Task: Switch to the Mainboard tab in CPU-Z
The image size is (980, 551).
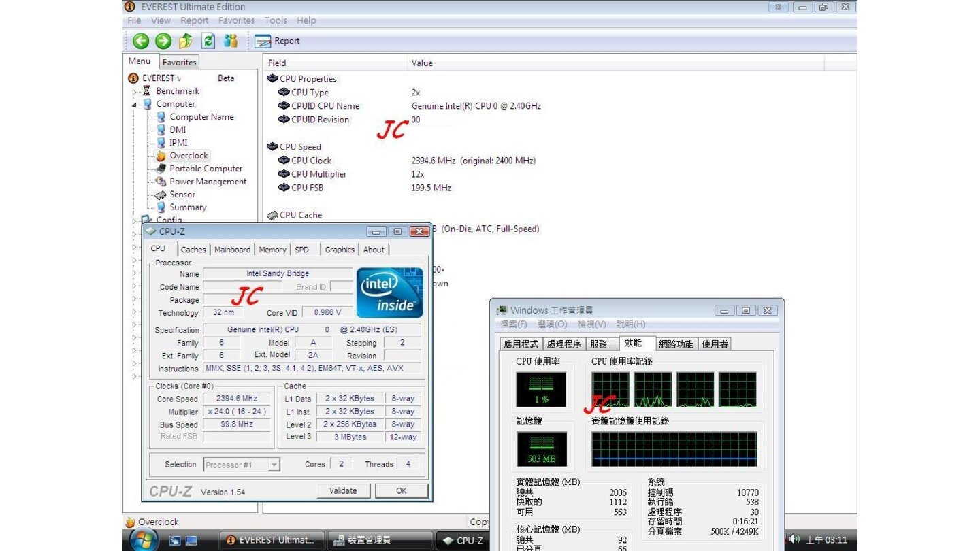Action: [232, 250]
